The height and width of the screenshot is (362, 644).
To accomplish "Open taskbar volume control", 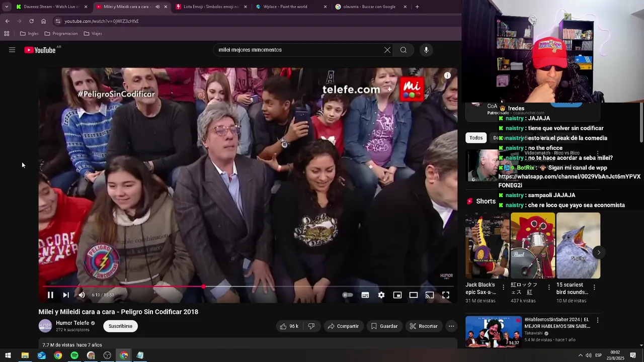I will pyautogui.click(x=589, y=355).
